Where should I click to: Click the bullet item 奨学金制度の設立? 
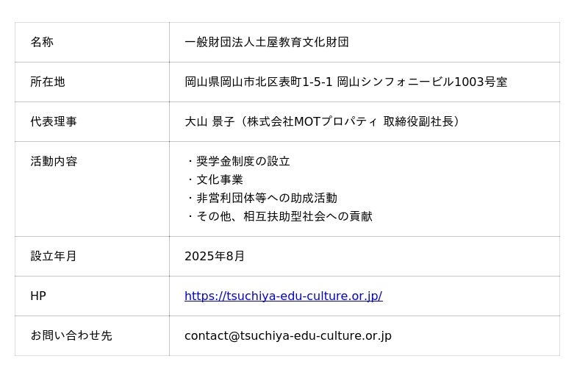243,162
